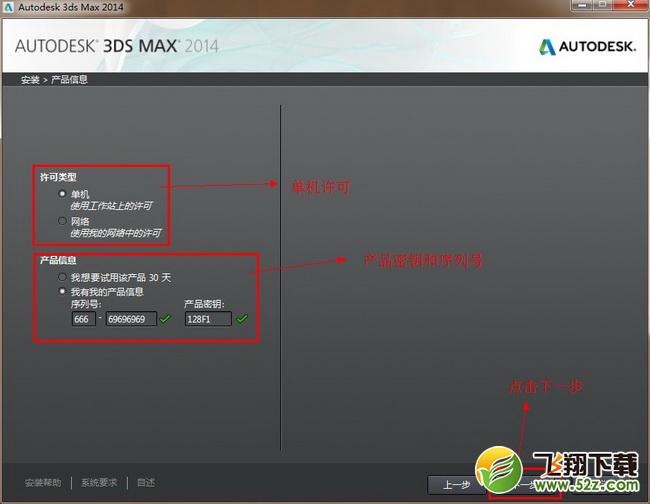Select the 网络 network license radio button

[x=62, y=221]
